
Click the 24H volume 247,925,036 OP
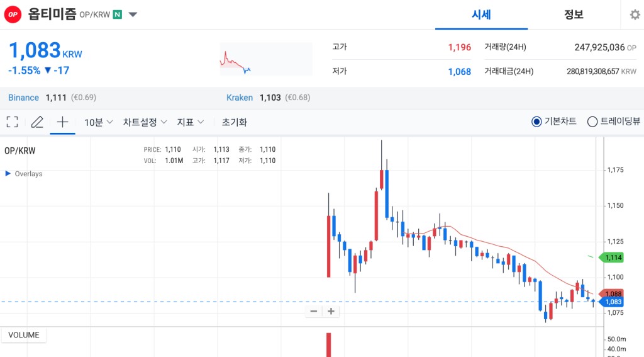pyautogui.click(x=606, y=47)
